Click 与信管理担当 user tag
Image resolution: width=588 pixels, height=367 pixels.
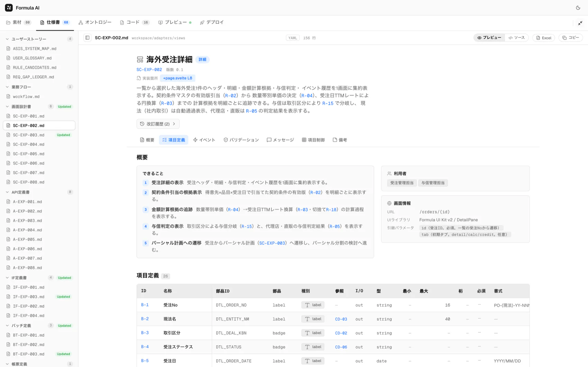[433, 183]
